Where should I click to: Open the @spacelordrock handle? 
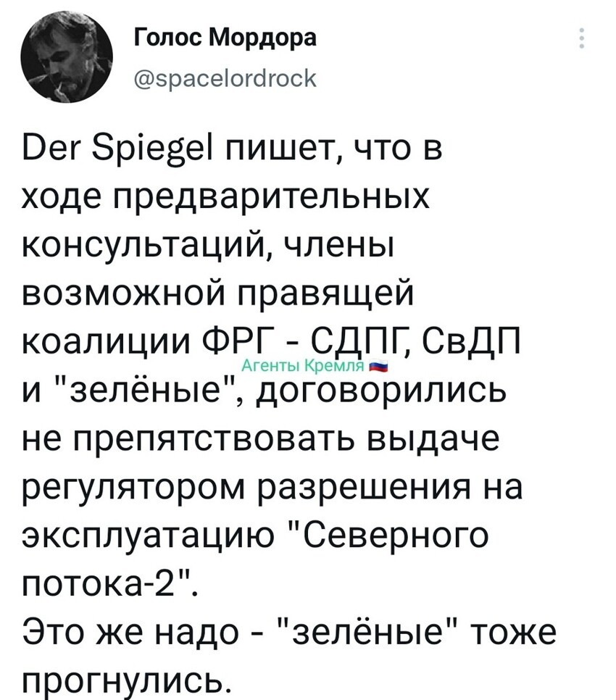(x=225, y=78)
